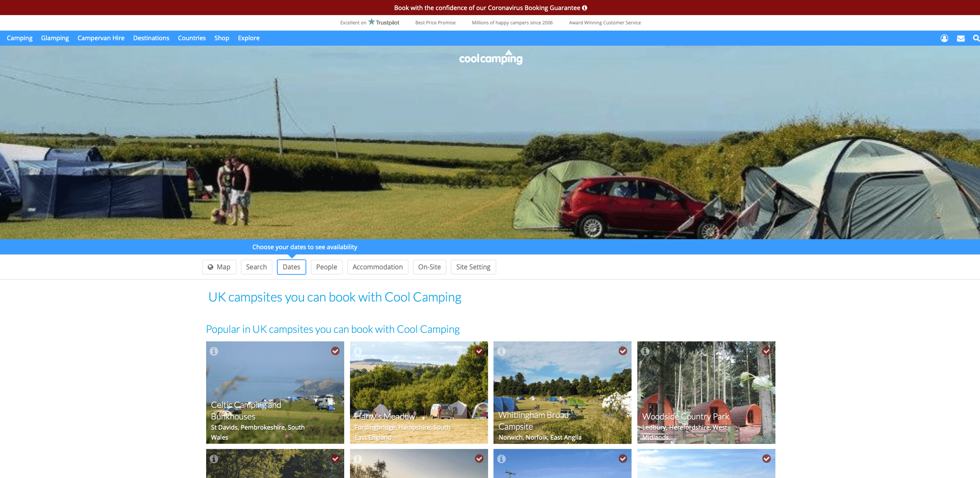The image size is (980, 478).
Task: Click the checkmark badge on Celtic Camping
Action: click(335, 351)
